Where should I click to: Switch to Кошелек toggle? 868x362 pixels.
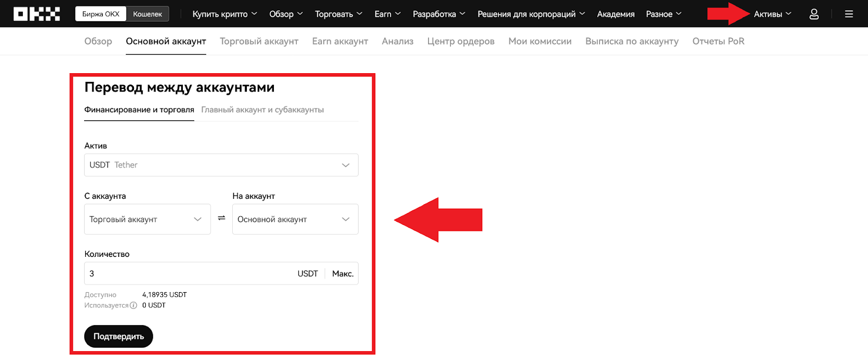148,14
